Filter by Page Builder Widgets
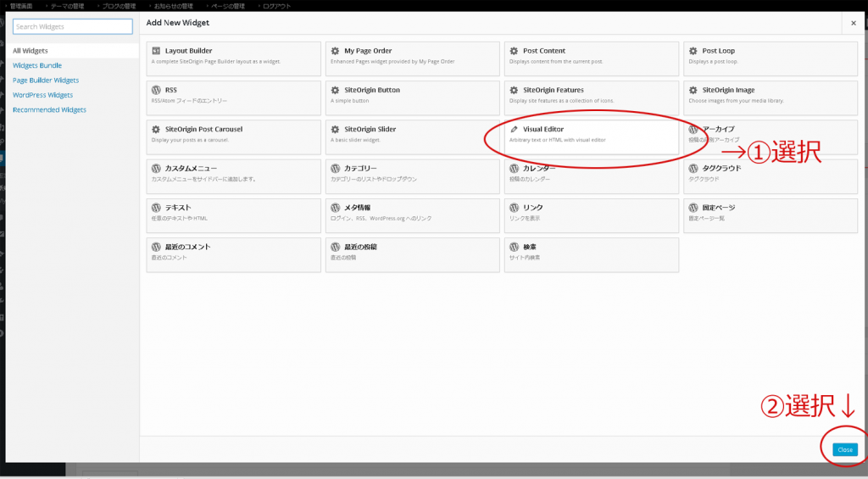Screen dimensions: 868x479 coord(46,81)
